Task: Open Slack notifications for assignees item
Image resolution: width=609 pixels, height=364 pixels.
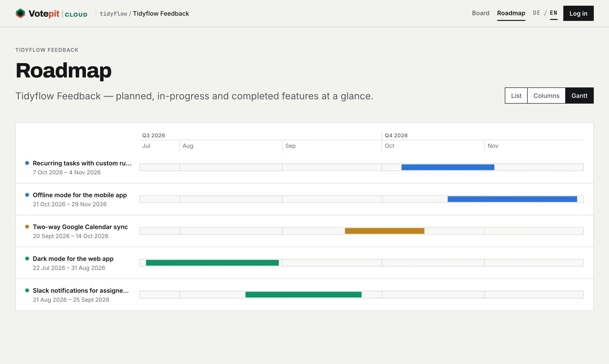Action: (81, 291)
